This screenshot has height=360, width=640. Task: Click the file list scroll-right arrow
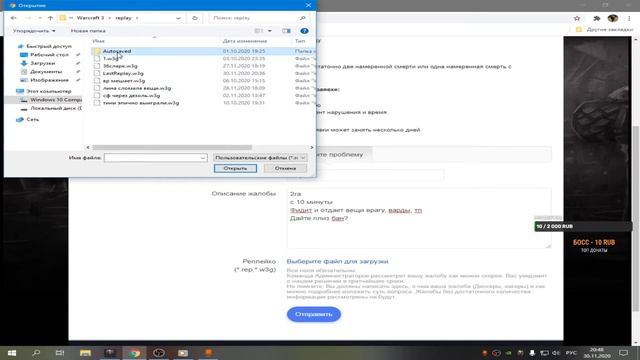click(312, 147)
